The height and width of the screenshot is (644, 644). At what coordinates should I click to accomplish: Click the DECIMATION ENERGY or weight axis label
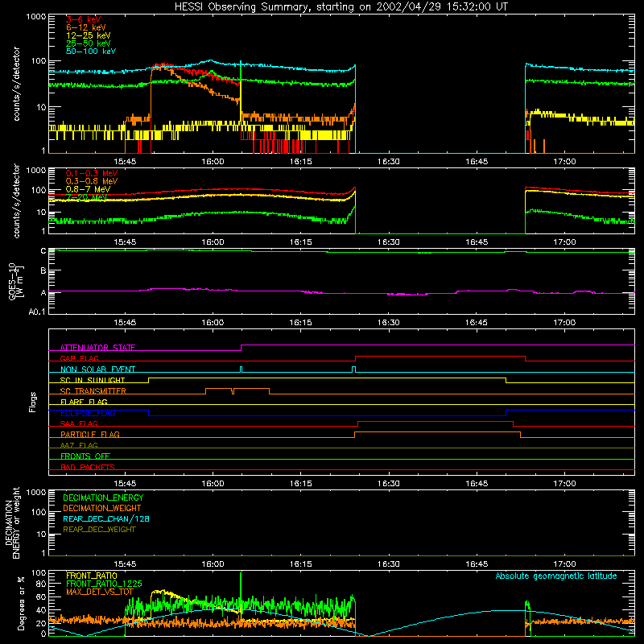point(12,522)
